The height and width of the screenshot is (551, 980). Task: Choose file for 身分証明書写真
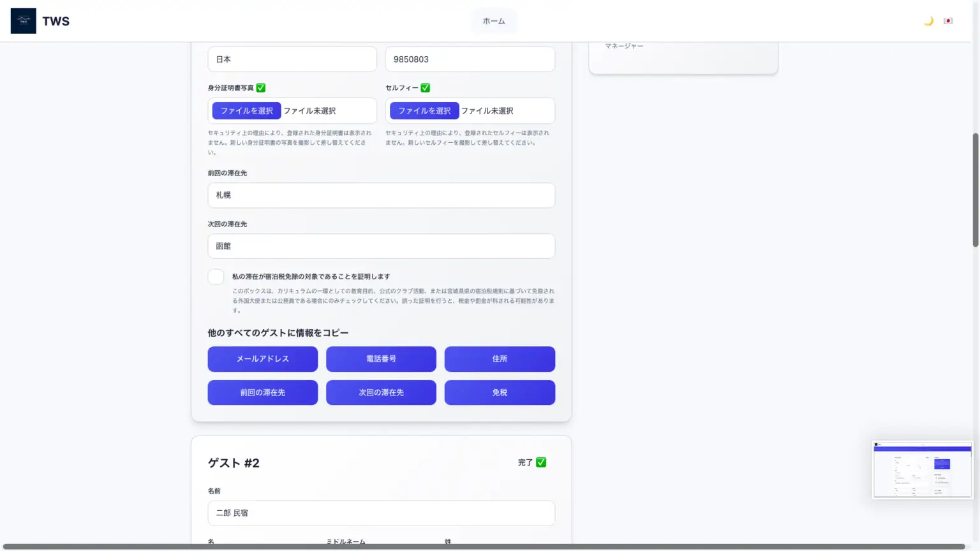(x=247, y=111)
